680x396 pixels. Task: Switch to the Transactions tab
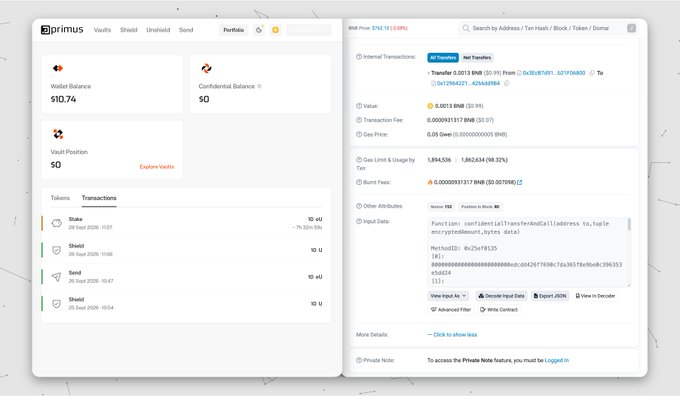(99, 198)
